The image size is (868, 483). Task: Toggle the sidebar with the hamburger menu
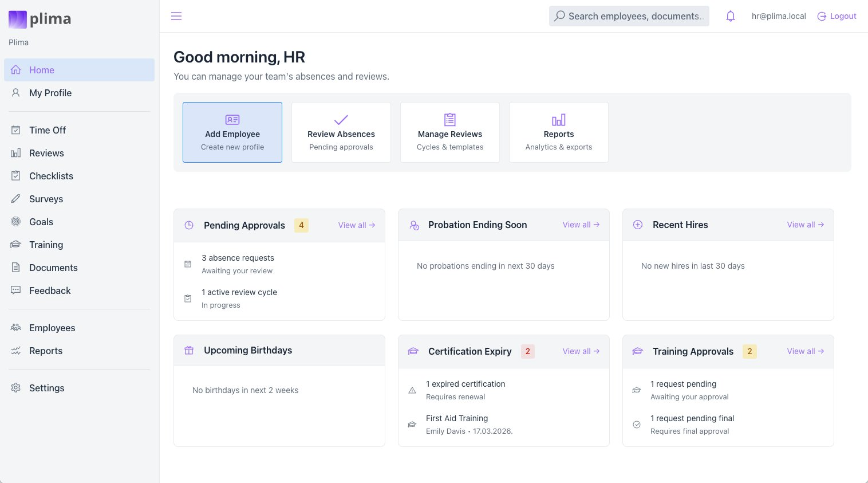(176, 16)
